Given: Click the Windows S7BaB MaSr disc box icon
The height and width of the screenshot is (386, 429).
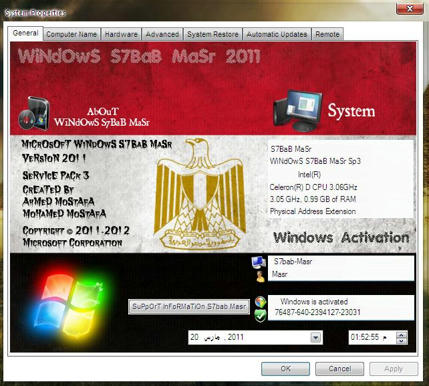Looking at the screenshot, I should point(34,113).
